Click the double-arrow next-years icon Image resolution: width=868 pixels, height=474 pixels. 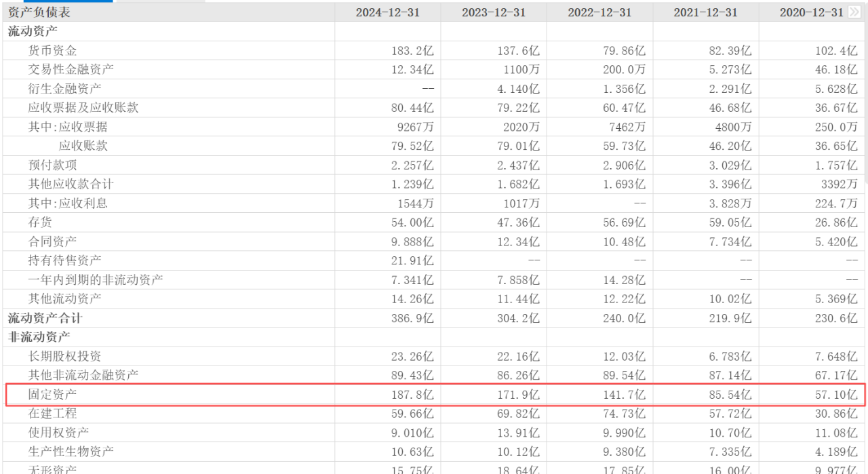854,12
